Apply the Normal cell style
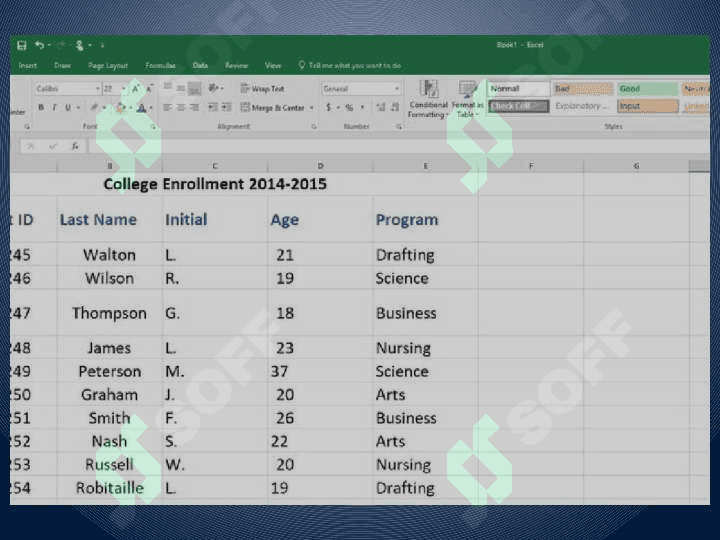Image resolution: width=720 pixels, height=540 pixels. [x=518, y=88]
